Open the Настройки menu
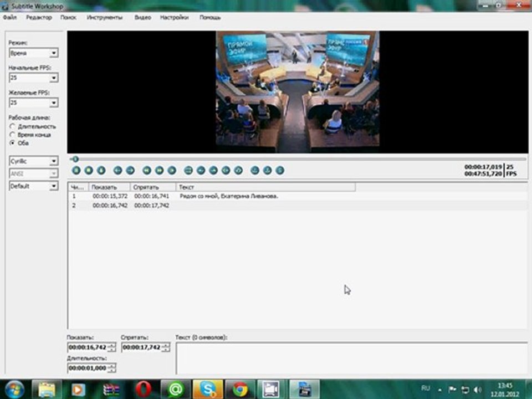Screen dimensions: 532x399 click(175, 17)
